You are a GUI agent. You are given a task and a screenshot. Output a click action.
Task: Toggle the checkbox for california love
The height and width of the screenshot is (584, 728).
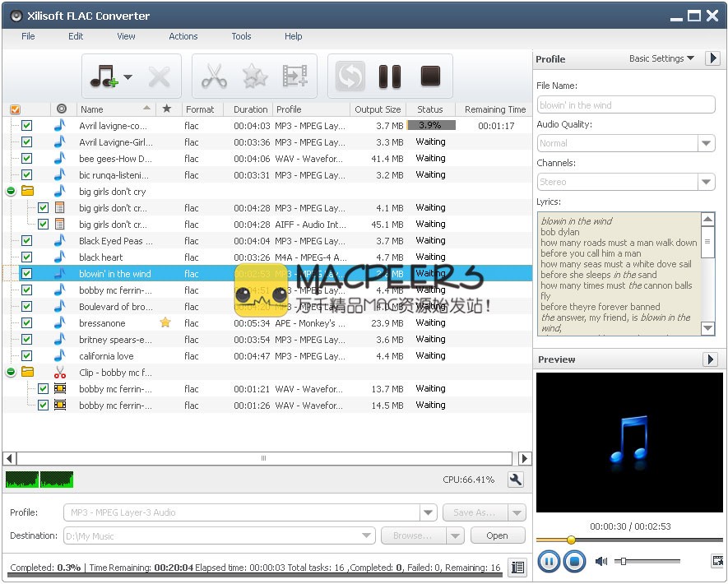point(26,356)
